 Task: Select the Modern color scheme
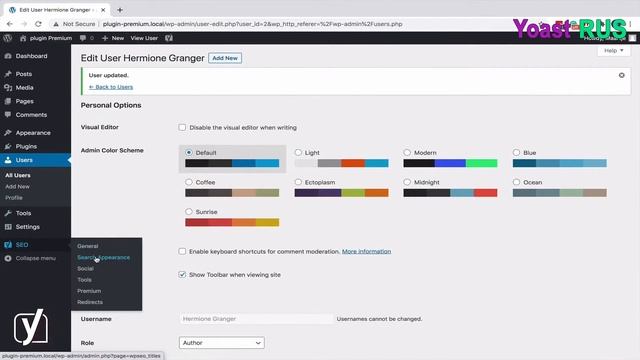click(407, 152)
